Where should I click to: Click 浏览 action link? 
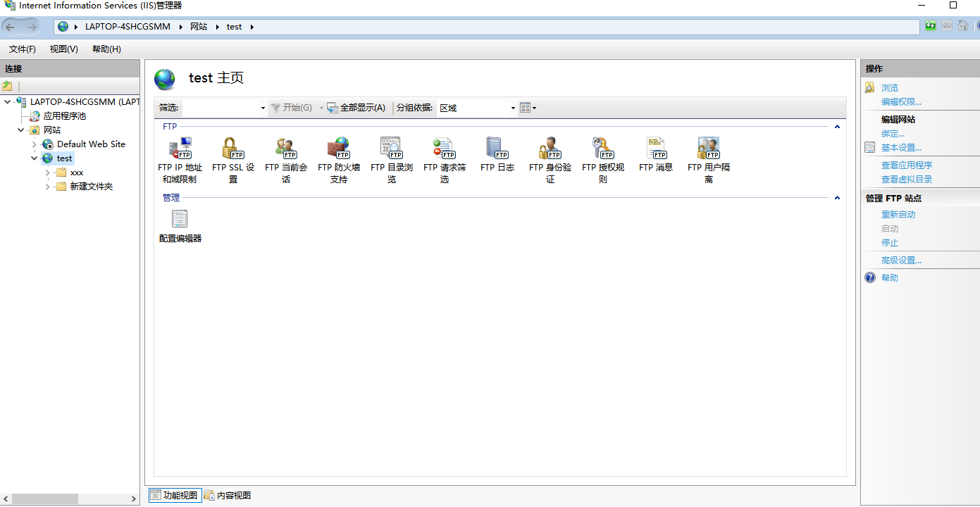pyautogui.click(x=890, y=88)
